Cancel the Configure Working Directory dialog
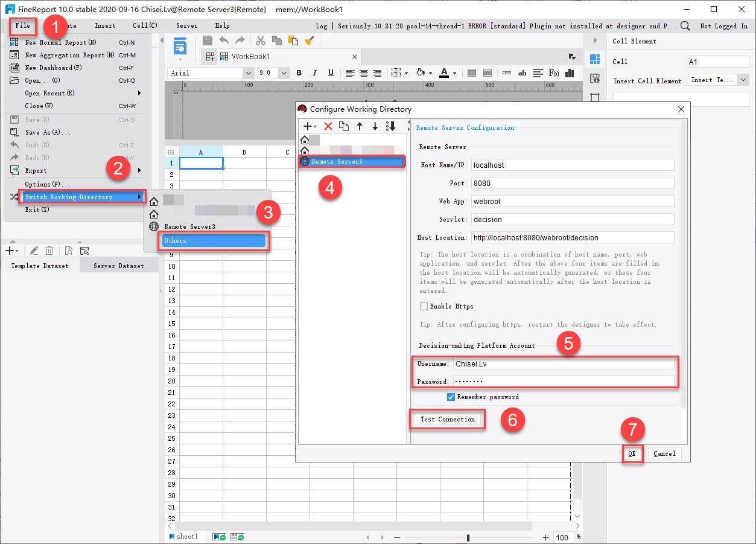Screen dimensions: 756x544 point(664,453)
